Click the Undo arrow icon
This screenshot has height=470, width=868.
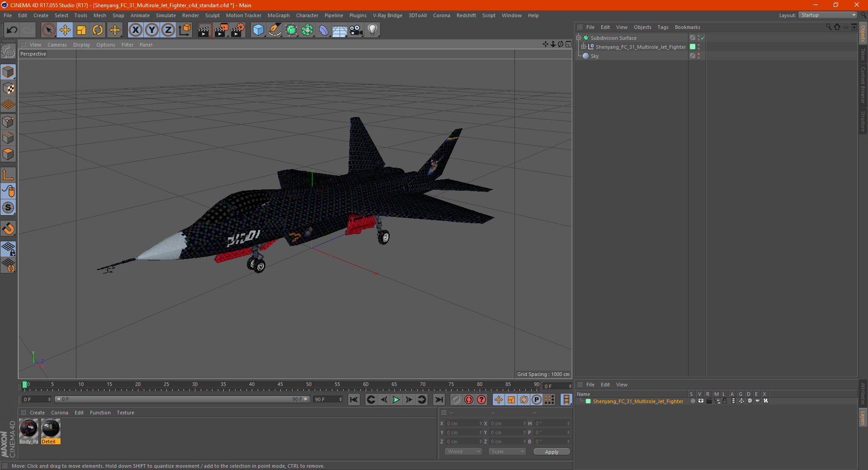pyautogui.click(x=12, y=30)
